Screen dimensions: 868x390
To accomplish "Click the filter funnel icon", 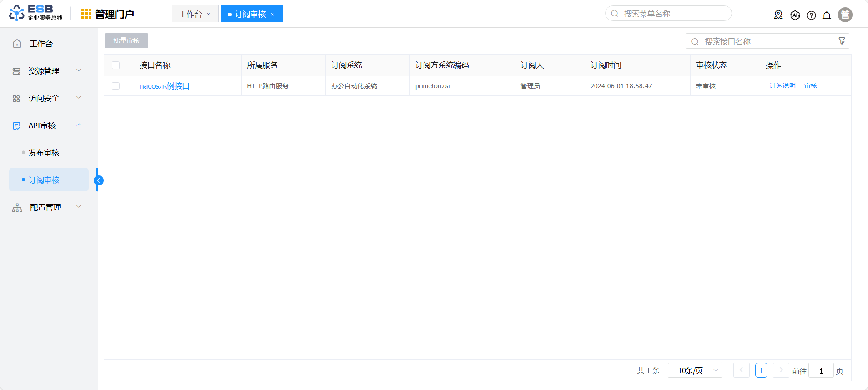I will coord(842,41).
